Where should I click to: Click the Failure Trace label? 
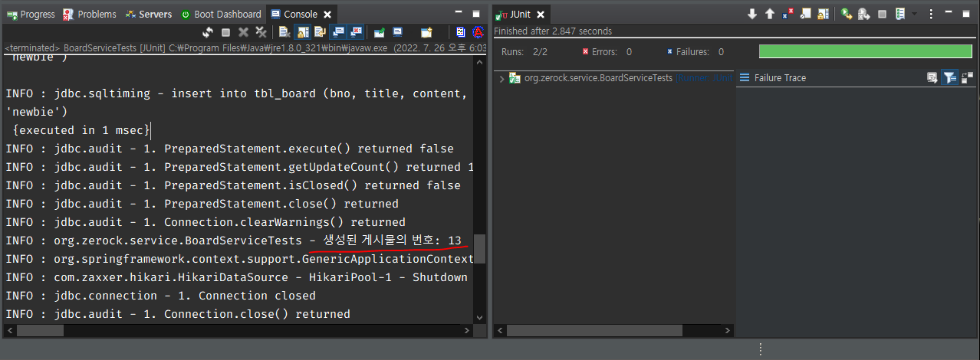[x=780, y=78]
